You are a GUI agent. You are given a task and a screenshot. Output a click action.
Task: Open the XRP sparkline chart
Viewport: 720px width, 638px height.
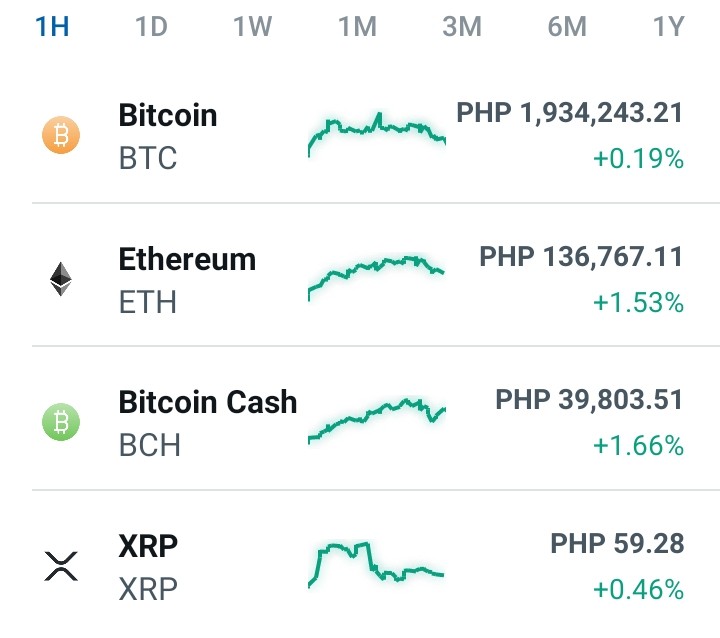376,565
